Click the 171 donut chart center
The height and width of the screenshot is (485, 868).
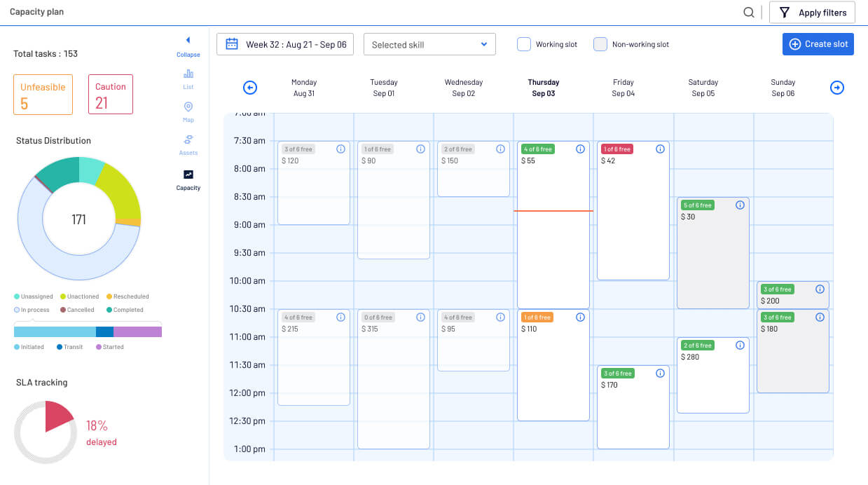pyautogui.click(x=78, y=220)
